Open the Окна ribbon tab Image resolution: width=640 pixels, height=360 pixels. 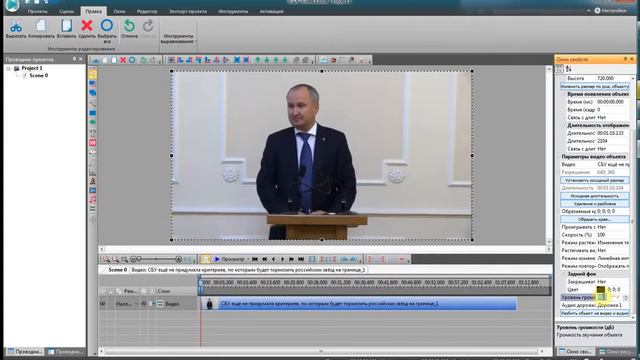(x=119, y=11)
